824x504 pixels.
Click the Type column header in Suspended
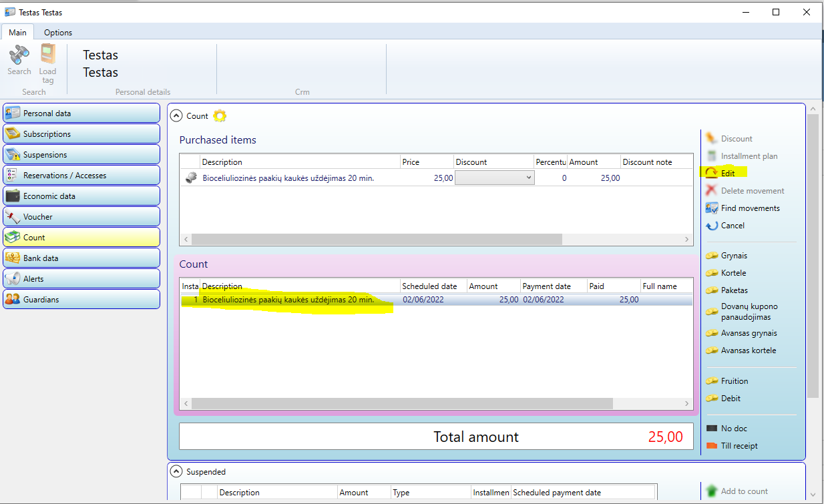coord(431,493)
